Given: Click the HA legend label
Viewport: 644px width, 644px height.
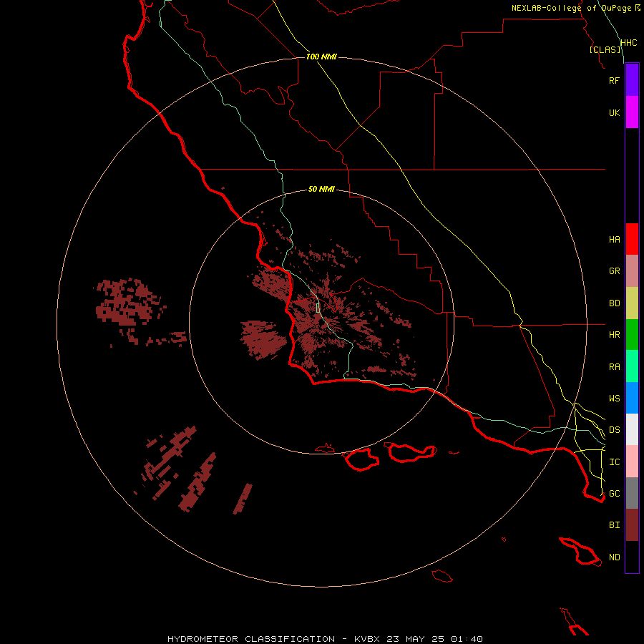Looking at the screenshot, I should tap(615, 240).
